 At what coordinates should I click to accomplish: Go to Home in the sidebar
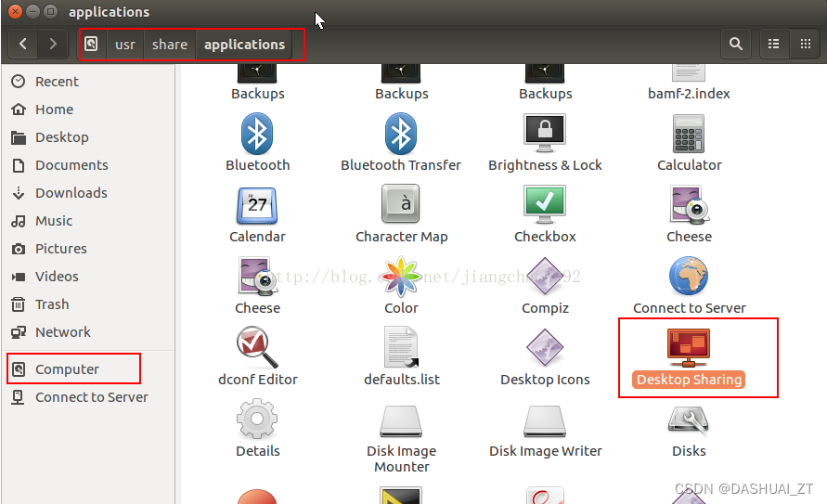pyautogui.click(x=87, y=110)
